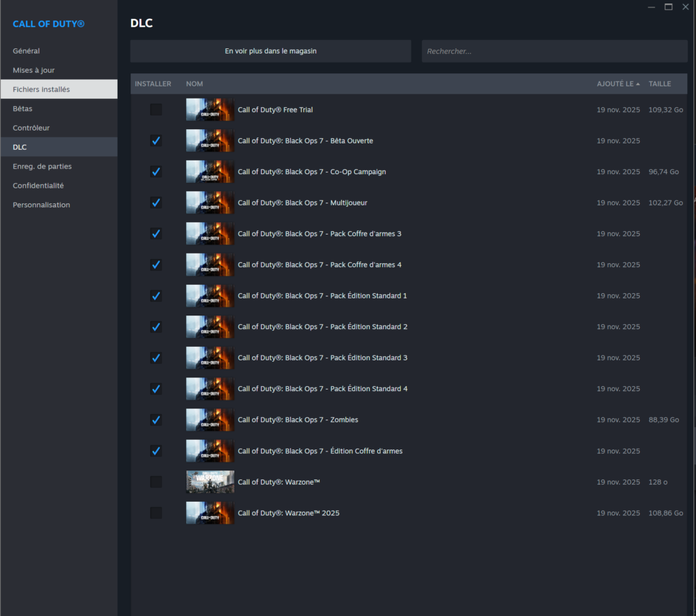
Task: Click the Warzone™ game thumbnail image
Action: click(210, 482)
